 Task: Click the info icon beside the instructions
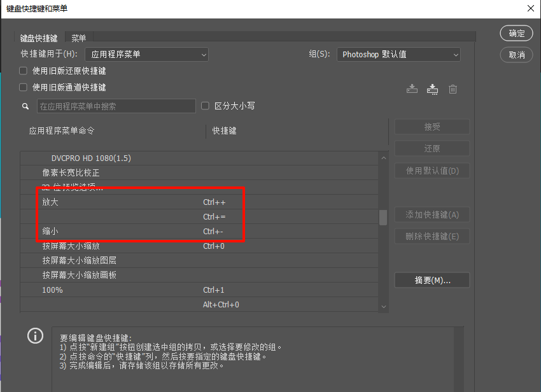click(x=35, y=335)
